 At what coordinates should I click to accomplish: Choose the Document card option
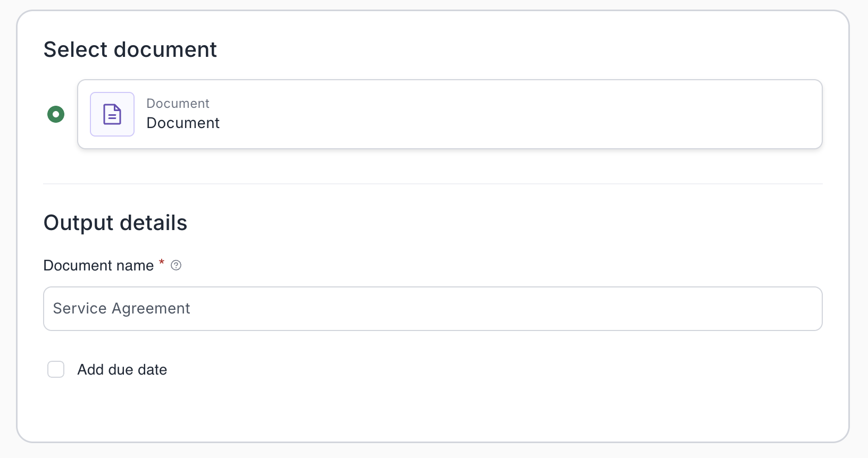click(449, 114)
